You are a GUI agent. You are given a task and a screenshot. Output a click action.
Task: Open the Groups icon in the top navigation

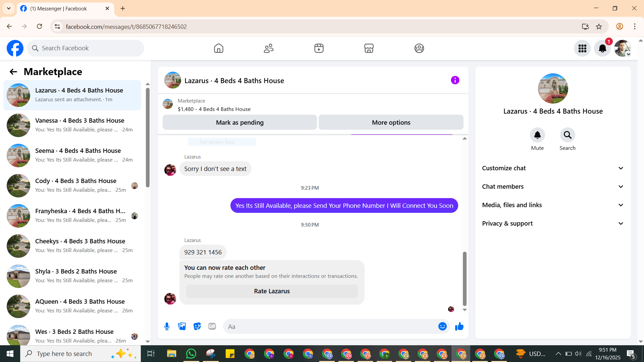click(x=419, y=48)
